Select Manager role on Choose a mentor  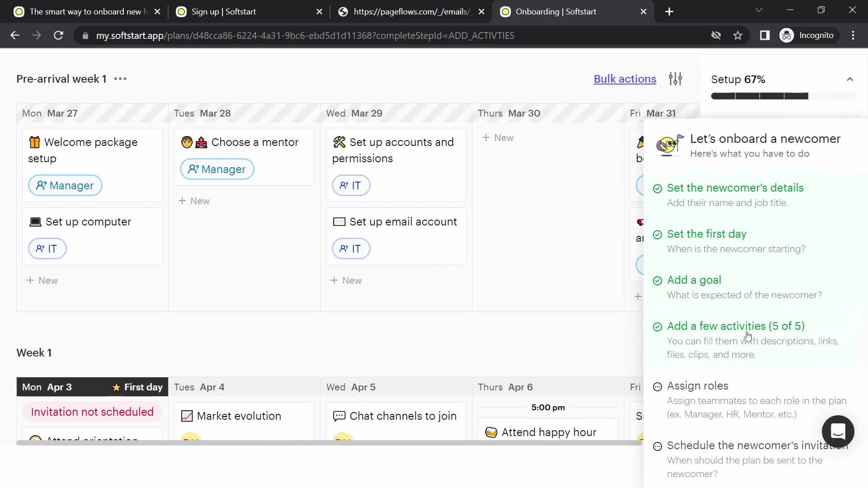[x=217, y=169]
